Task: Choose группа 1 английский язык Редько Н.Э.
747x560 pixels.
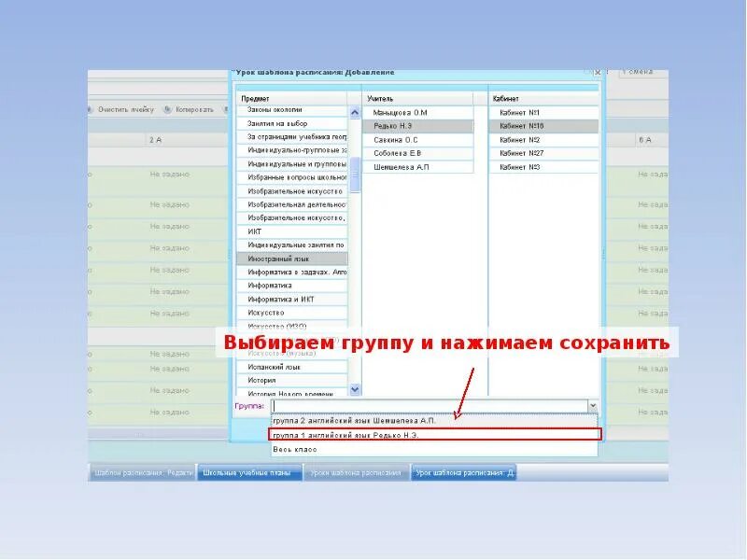Action: pyautogui.click(x=434, y=435)
